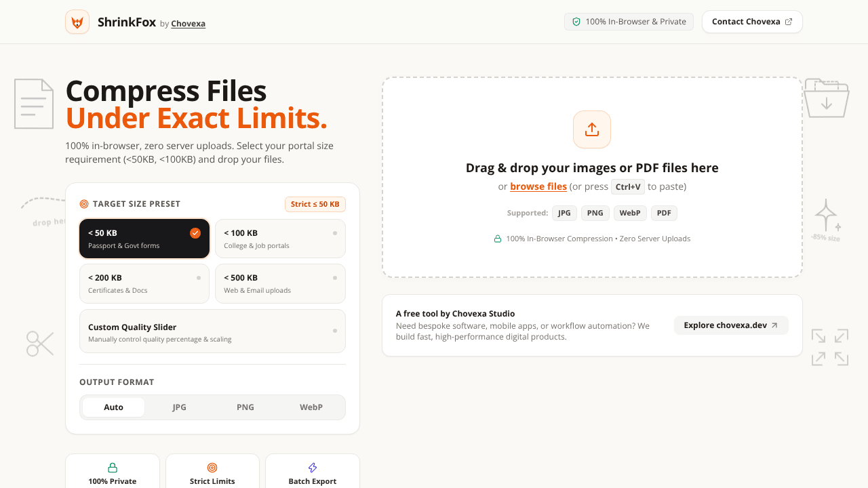Click the Strict ≤ 50 KB badge

click(315, 204)
